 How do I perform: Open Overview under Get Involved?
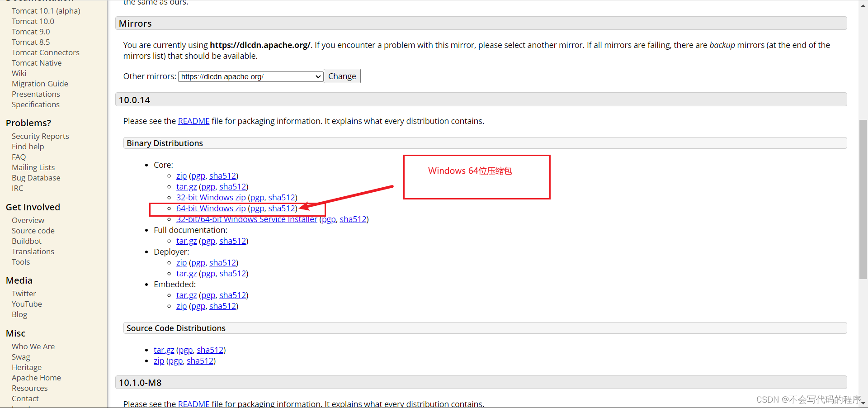tap(28, 220)
